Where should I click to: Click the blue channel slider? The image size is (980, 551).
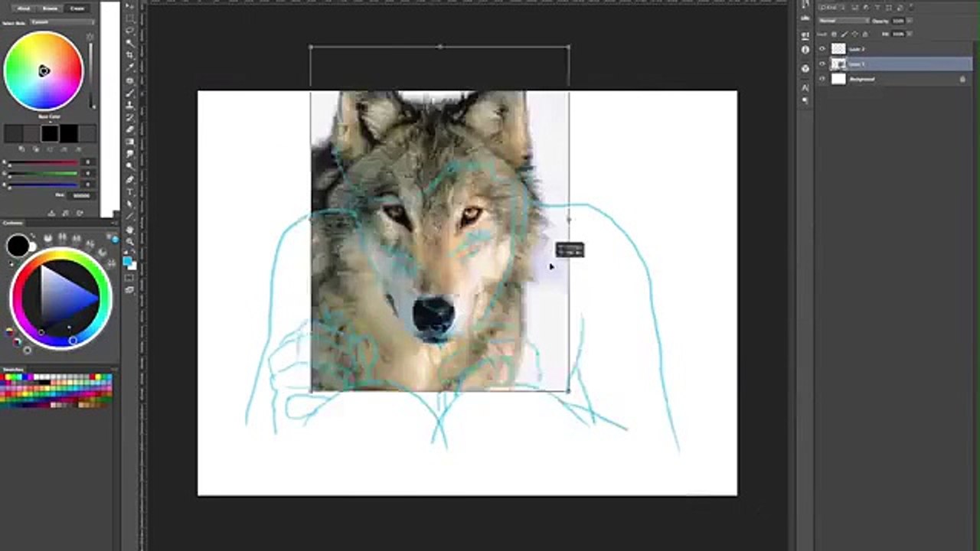(x=43, y=184)
